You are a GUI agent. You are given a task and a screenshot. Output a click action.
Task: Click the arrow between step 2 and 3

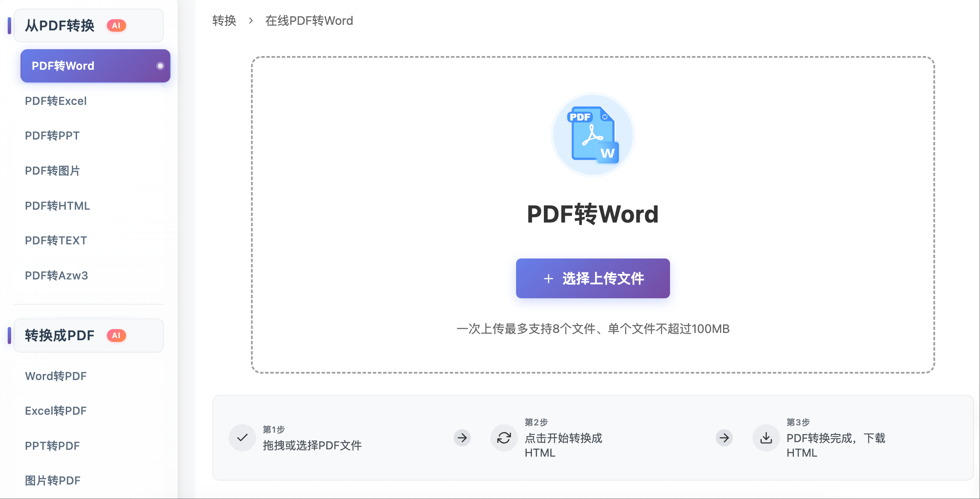pos(724,437)
